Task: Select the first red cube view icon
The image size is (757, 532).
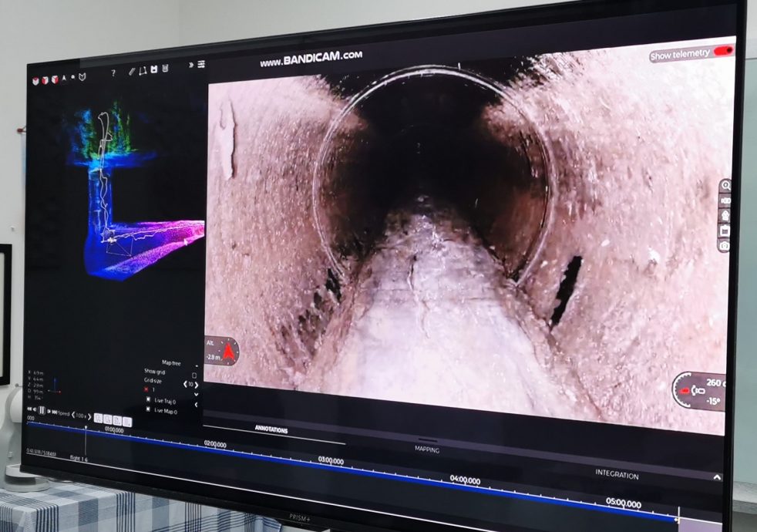Action: tap(35, 80)
